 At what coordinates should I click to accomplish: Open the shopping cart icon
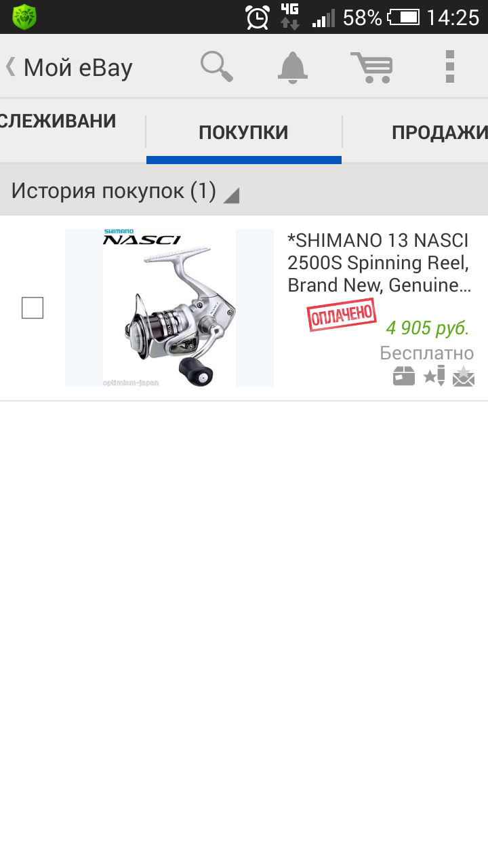[x=371, y=67]
